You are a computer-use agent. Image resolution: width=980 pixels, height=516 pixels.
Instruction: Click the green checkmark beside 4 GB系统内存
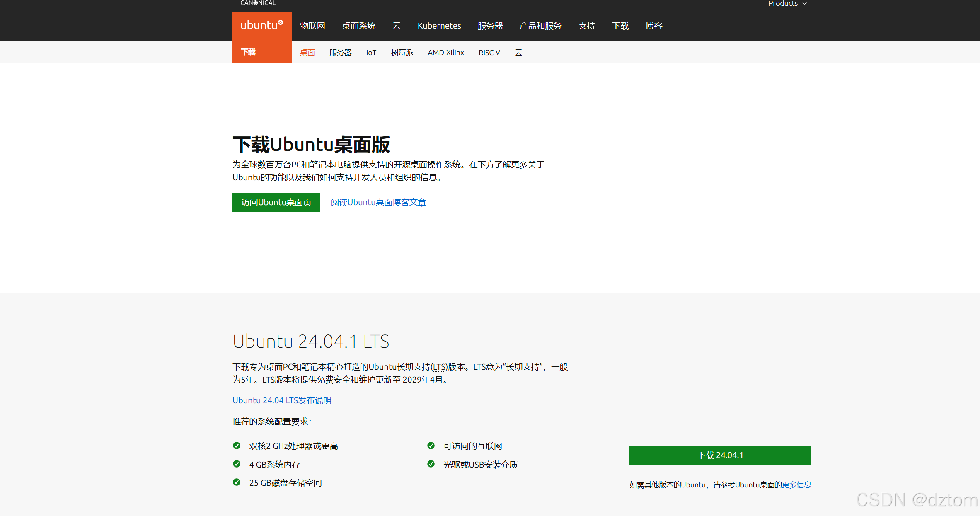237,464
